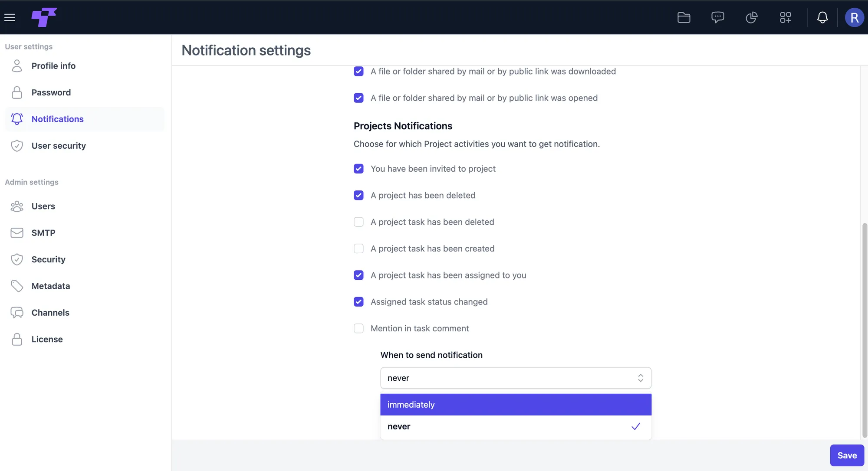
Task: Click the page vertical scrollbar
Action: click(864, 330)
